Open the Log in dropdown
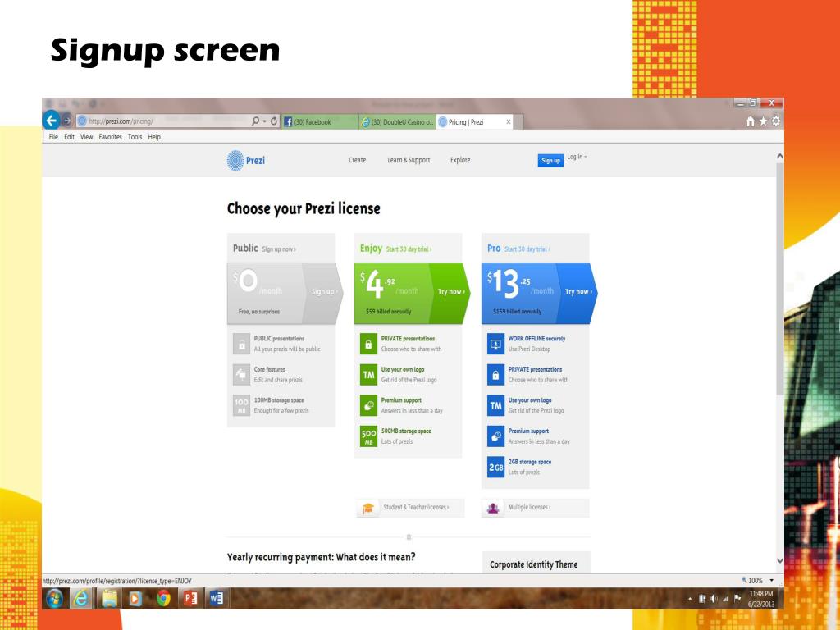The width and height of the screenshot is (840, 630). [x=577, y=157]
